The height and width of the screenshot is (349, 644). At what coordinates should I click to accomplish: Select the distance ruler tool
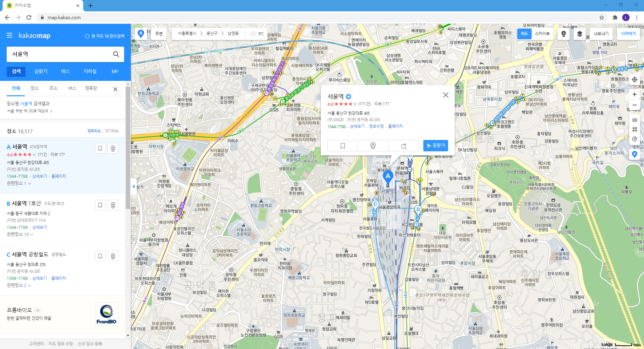pos(634,120)
